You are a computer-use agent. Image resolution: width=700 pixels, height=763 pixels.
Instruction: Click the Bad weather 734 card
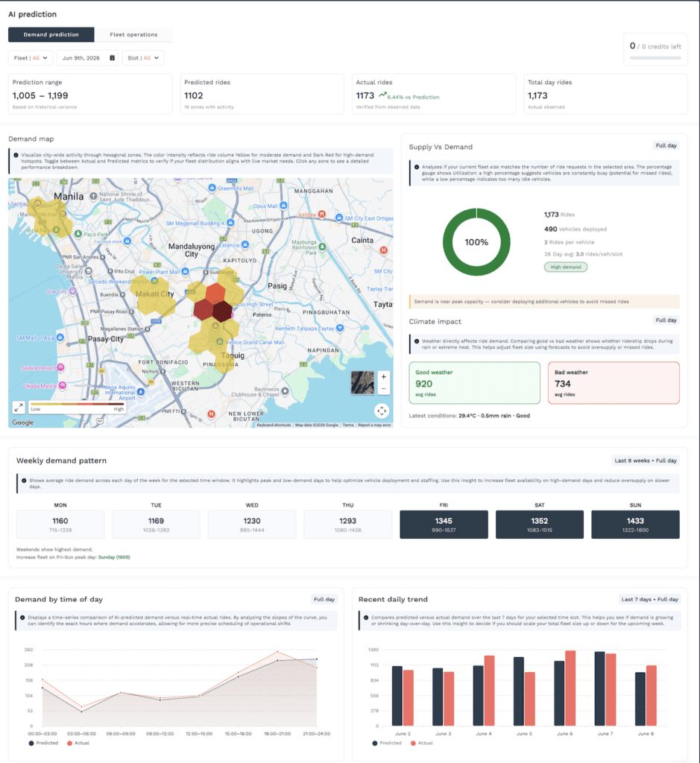coord(614,383)
